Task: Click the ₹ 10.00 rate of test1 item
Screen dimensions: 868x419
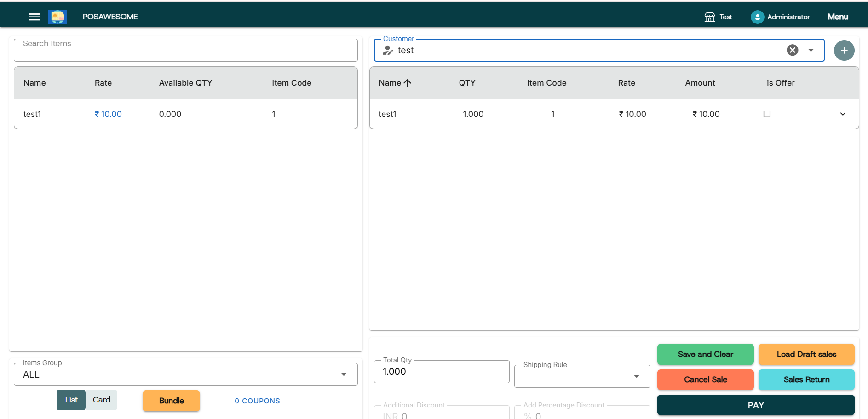Action: (x=108, y=114)
